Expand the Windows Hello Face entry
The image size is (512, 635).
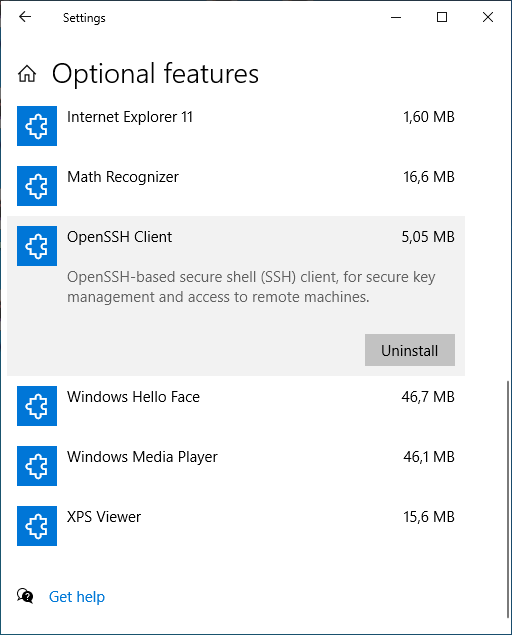(236, 406)
